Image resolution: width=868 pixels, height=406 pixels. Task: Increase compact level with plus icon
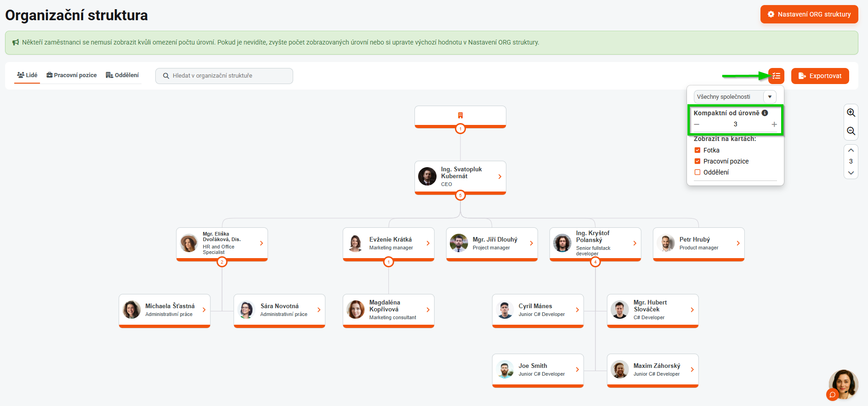[774, 124]
